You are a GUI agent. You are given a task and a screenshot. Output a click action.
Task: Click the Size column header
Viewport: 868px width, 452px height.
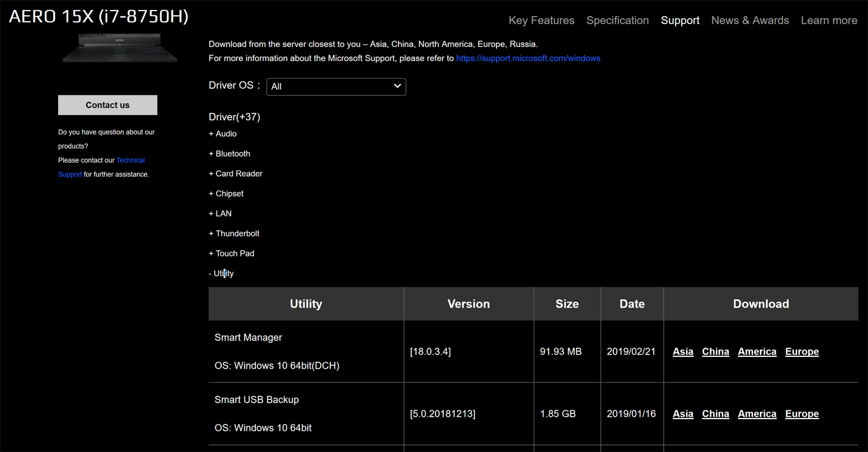click(x=567, y=304)
